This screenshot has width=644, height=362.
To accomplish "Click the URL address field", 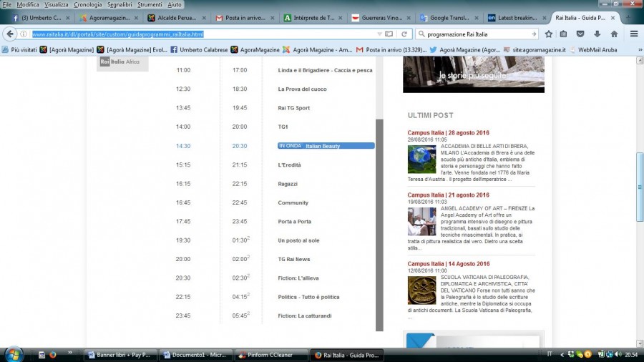I will pyautogui.click(x=203, y=34).
